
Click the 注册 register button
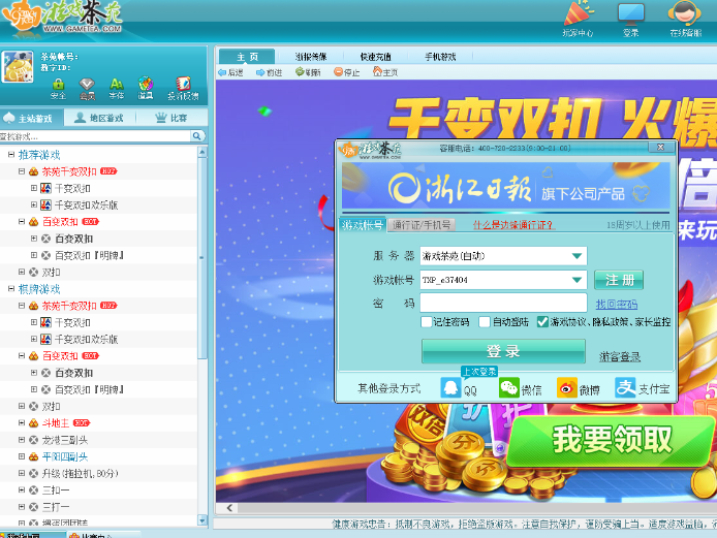pyautogui.click(x=619, y=280)
